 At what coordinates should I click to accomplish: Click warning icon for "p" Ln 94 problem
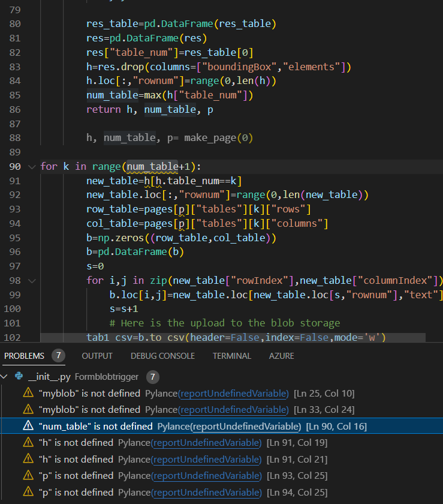pos(28,492)
